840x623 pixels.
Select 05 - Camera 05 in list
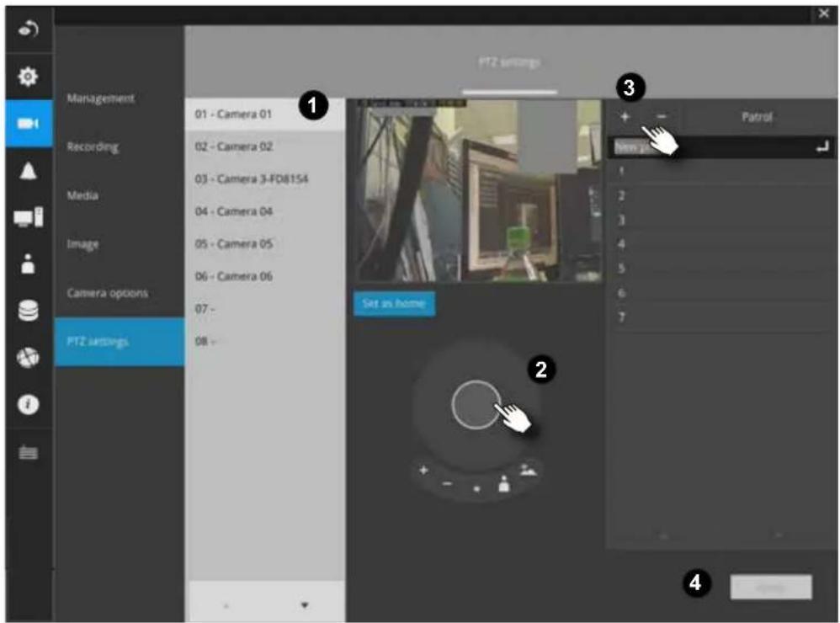pos(265,244)
